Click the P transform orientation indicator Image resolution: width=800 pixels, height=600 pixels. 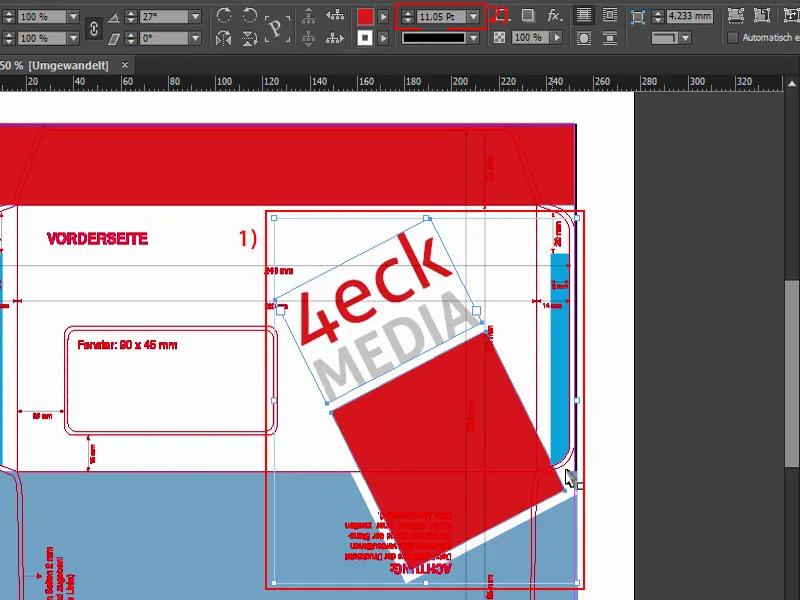tap(277, 28)
